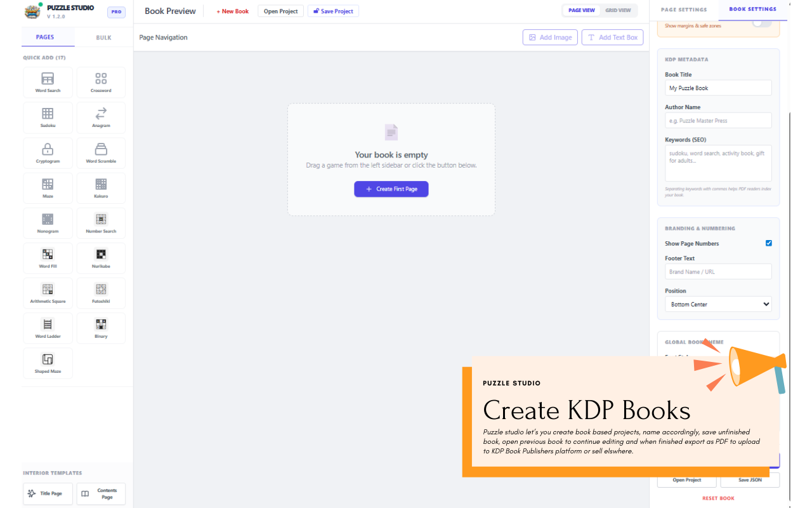Switch to Grid View mode
Viewport: 812px width, 508px height.
click(x=619, y=10)
